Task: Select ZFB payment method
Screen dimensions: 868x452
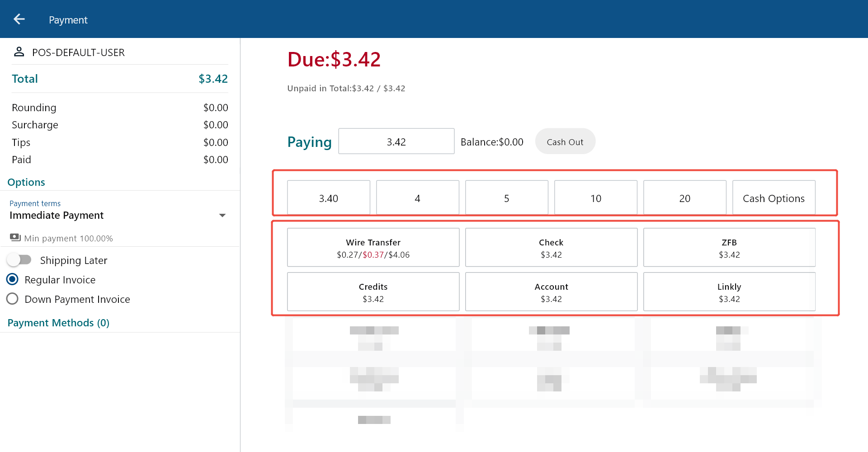Action: [x=729, y=248]
